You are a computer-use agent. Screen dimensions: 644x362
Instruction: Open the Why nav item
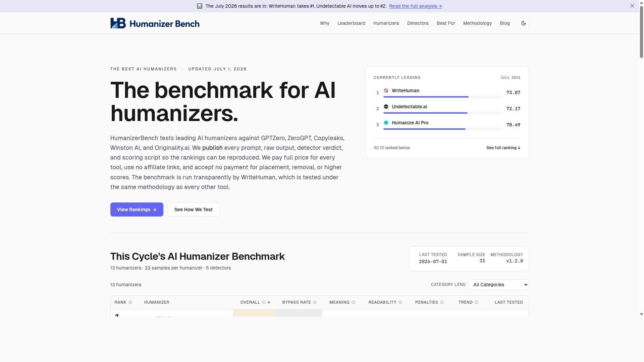pos(324,23)
